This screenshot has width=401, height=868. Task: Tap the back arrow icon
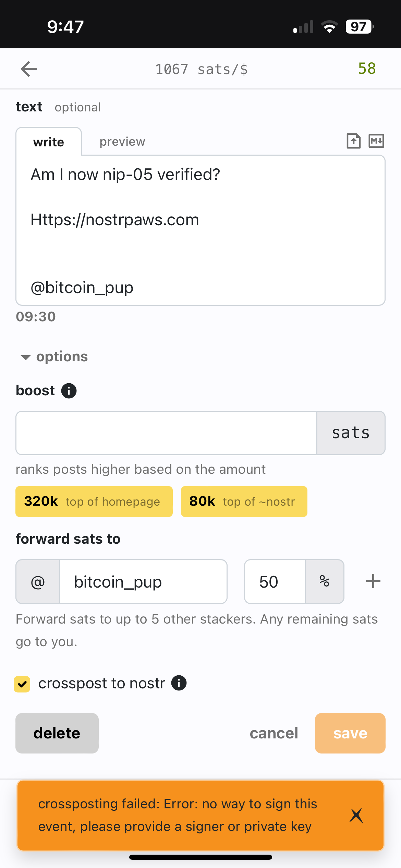[29, 69]
